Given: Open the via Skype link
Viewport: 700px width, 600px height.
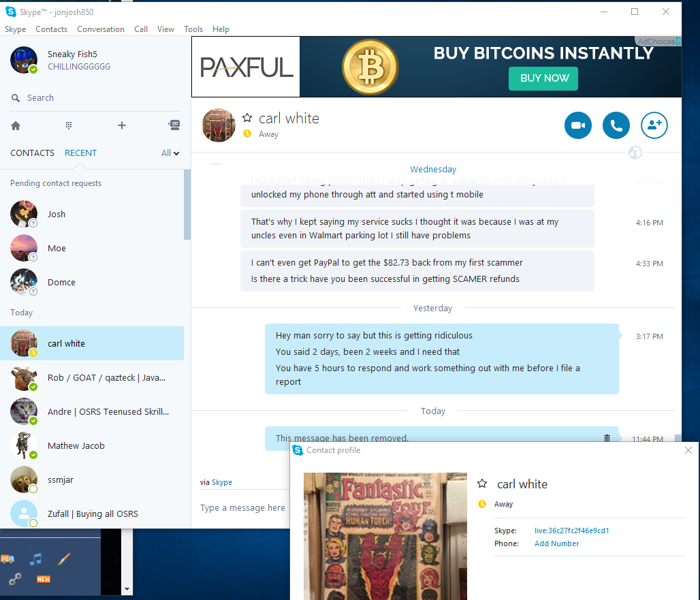Looking at the screenshot, I should point(222,482).
